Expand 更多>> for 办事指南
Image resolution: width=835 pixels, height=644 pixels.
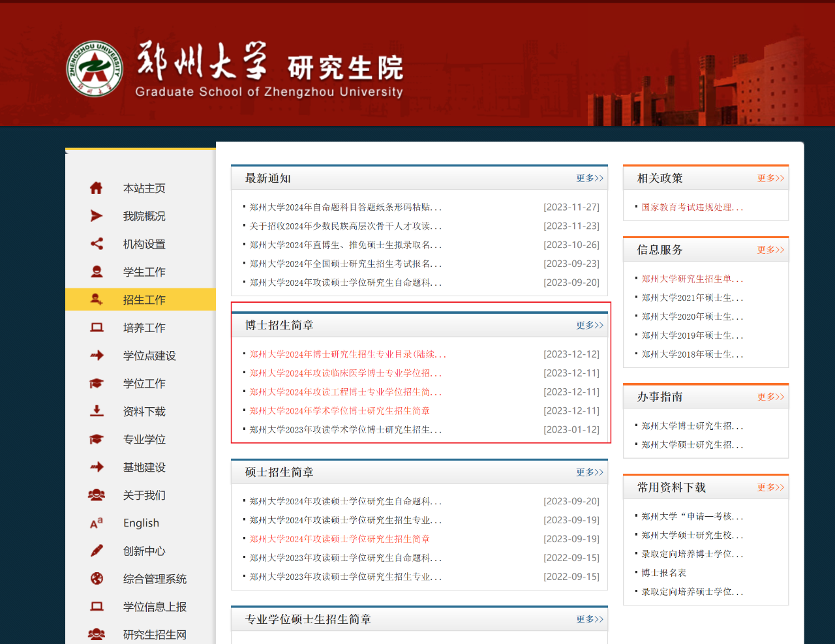click(x=771, y=397)
